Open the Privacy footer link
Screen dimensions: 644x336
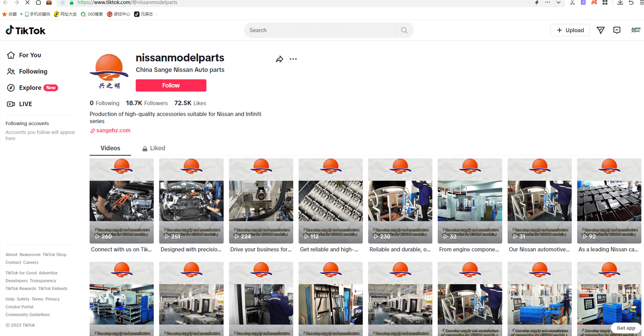[x=52, y=299]
